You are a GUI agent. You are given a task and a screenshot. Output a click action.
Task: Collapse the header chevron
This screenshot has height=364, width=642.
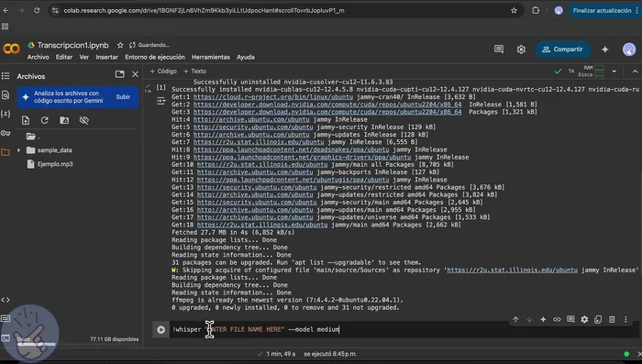635,72
